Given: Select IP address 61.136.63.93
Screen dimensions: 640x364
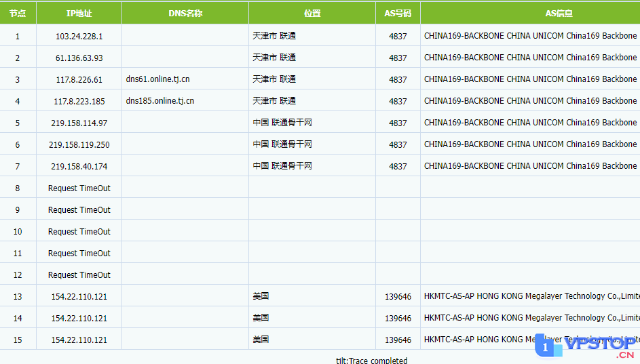Looking at the screenshot, I should click(x=79, y=58).
